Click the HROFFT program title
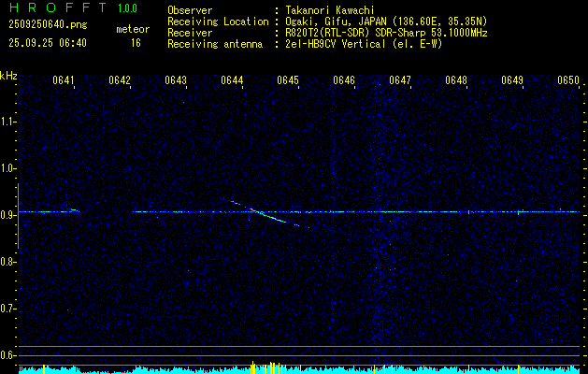This screenshot has width=588, height=374. click(x=58, y=7)
